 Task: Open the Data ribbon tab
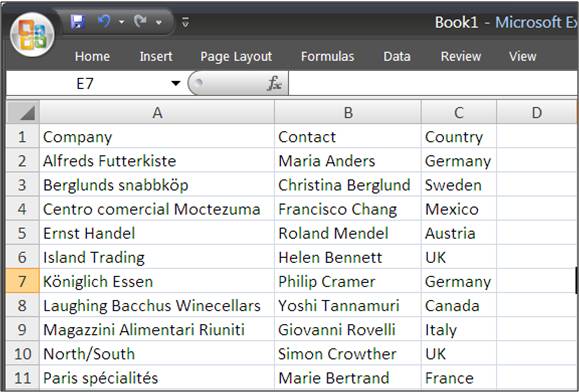pos(397,56)
